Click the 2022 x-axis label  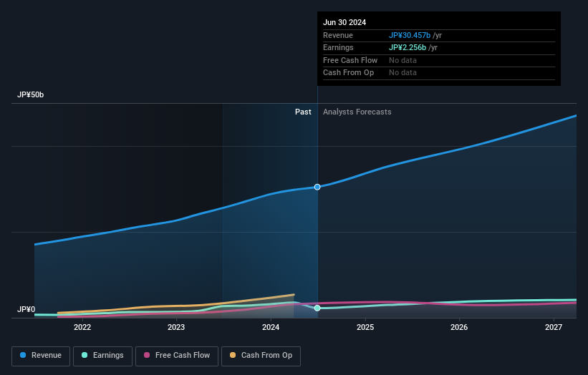82,327
